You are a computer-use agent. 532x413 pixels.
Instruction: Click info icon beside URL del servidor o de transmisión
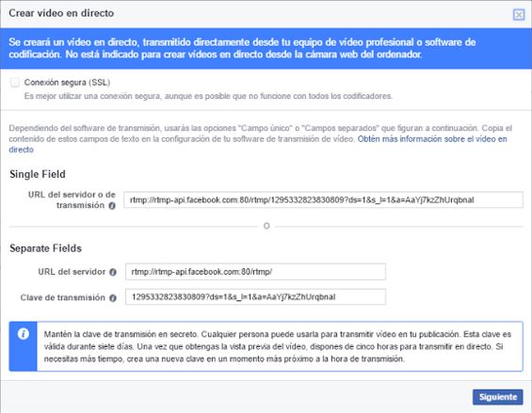pyautogui.click(x=112, y=205)
